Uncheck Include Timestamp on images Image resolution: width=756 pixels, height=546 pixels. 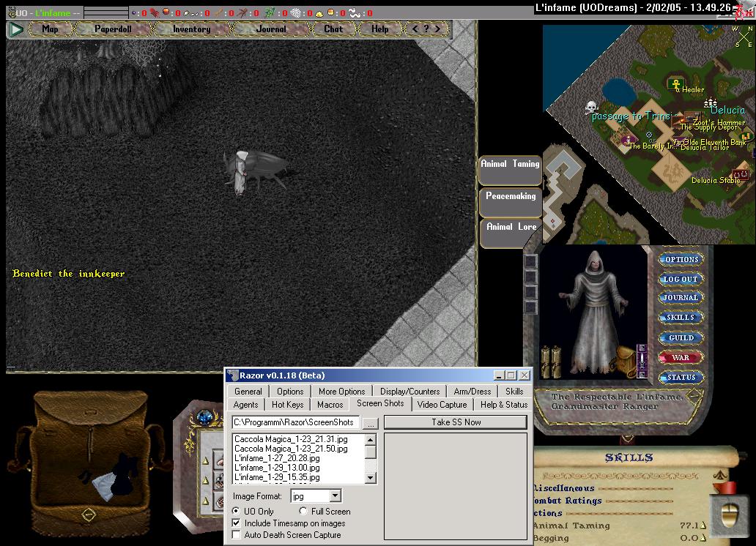(236, 523)
